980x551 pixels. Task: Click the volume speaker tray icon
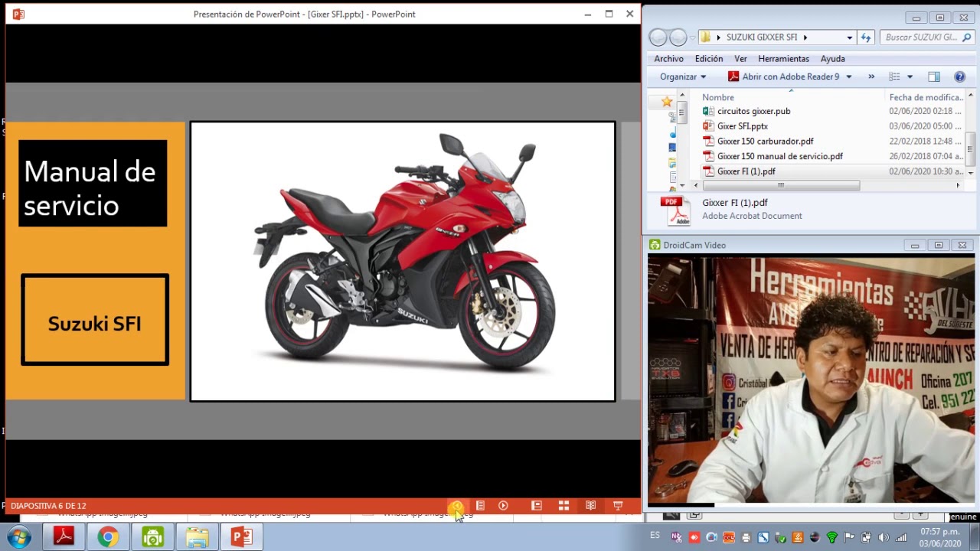[884, 538]
